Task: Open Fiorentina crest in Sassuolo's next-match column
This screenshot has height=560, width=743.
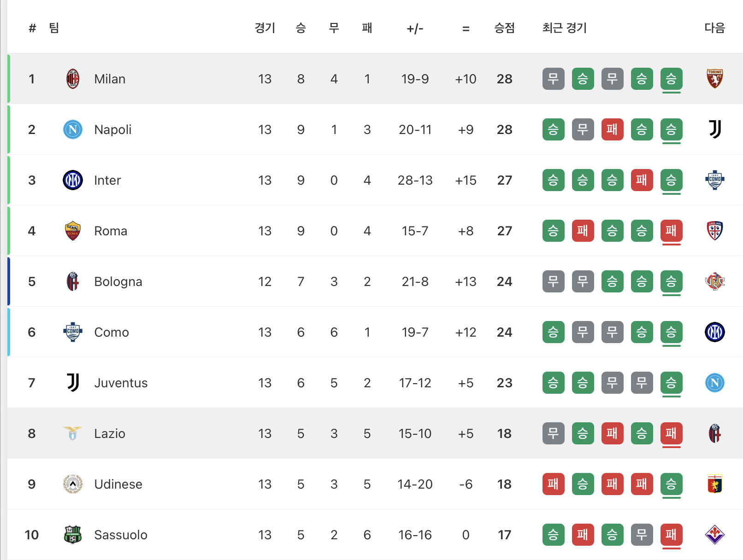Action: pyautogui.click(x=714, y=535)
